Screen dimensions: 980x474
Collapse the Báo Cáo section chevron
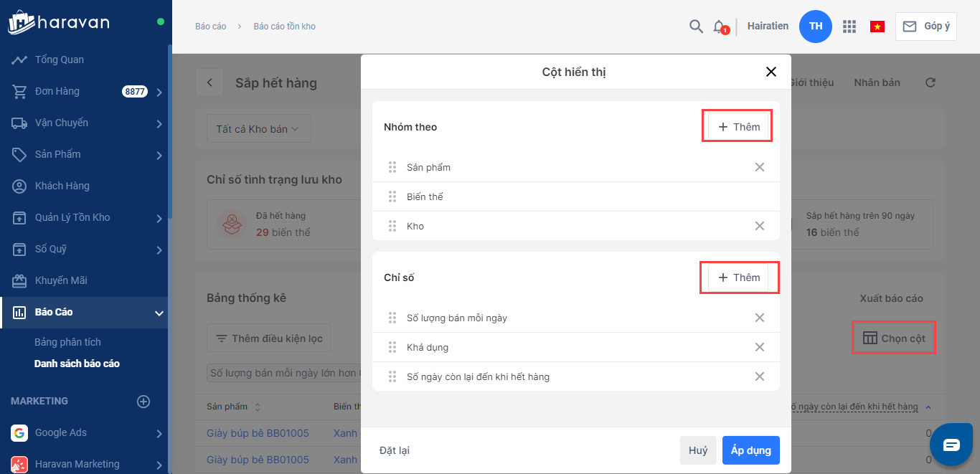tap(159, 313)
